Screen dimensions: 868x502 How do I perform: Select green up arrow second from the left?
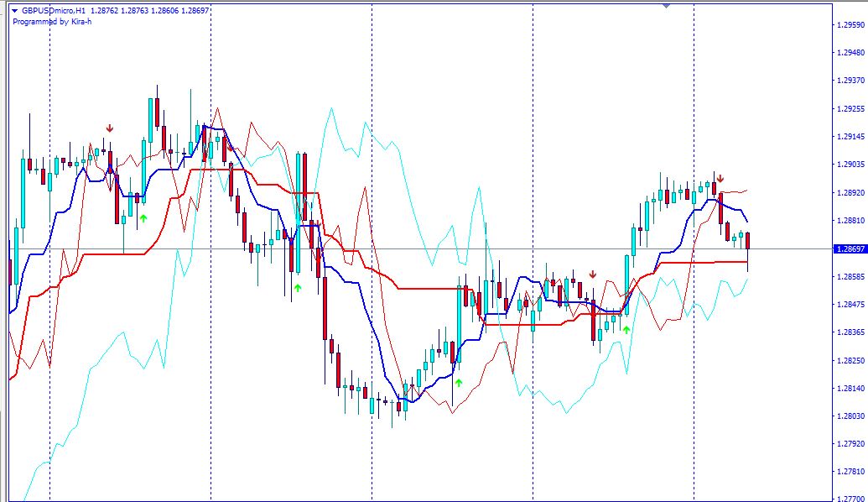click(x=297, y=288)
